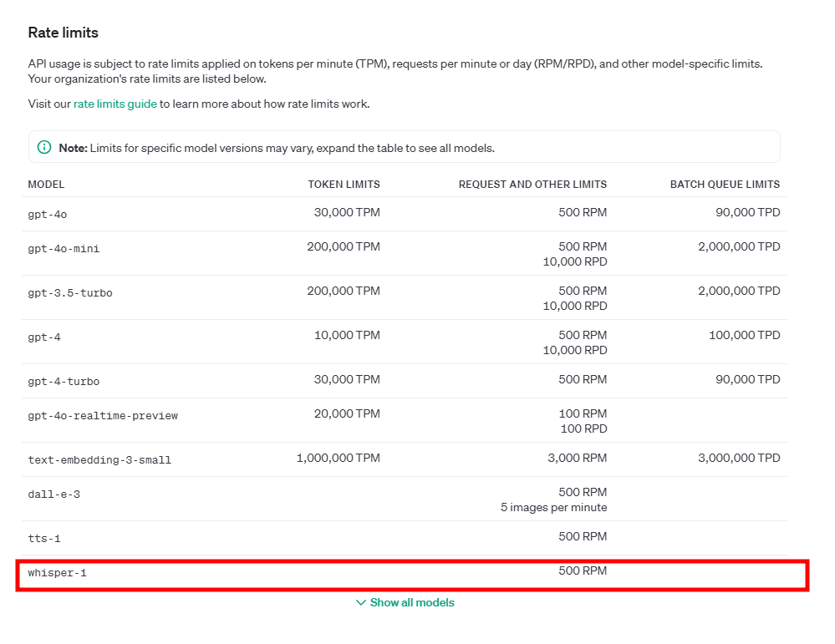Click the 3,000 RPM embedding value

pos(578,457)
